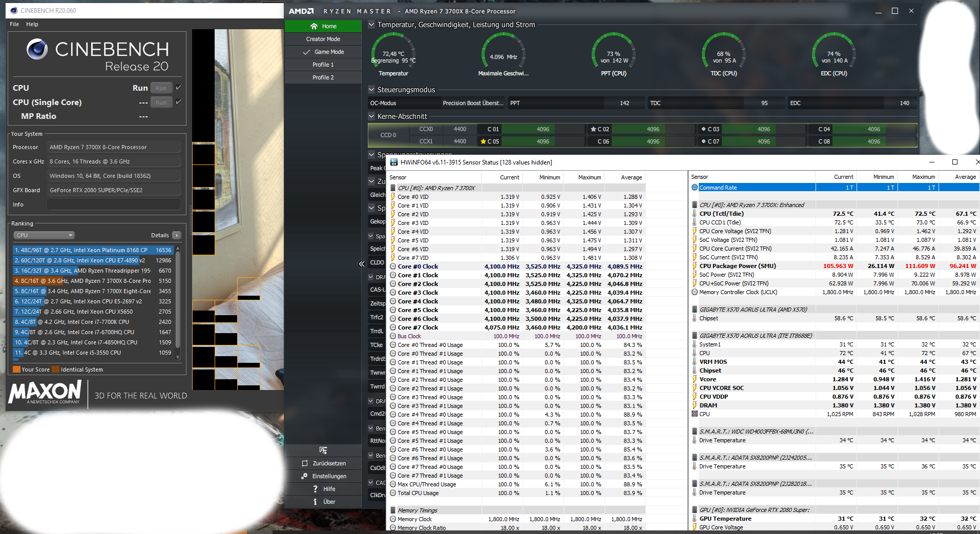
Task: Select the CPU Package Power (SMU) row
Action: pyautogui.click(x=835, y=266)
